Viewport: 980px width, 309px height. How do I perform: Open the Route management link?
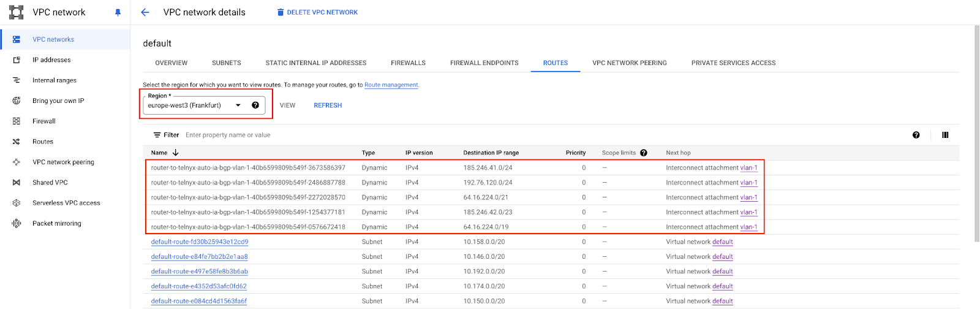click(x=391, y=85)
